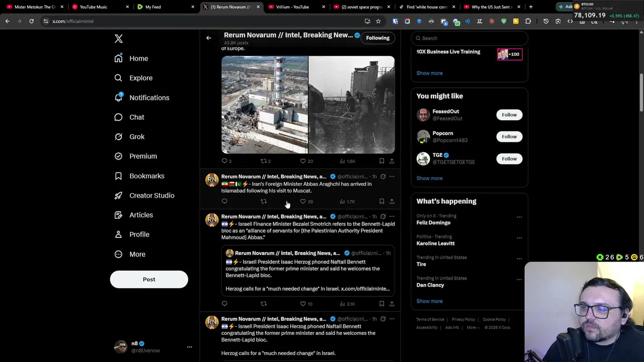The image size is (644, 362).
Task: Go back using the profile header arrow
Action: (209, 38)
